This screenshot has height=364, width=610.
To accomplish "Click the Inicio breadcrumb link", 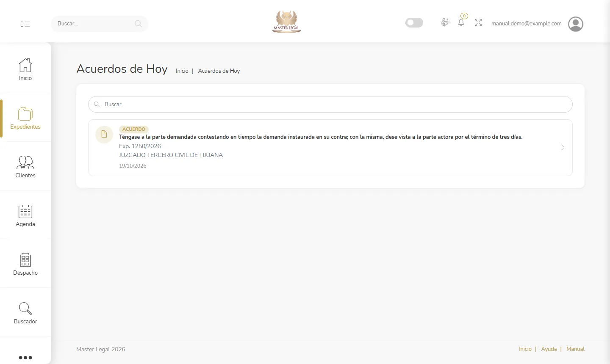I will [x=182, y=71].
